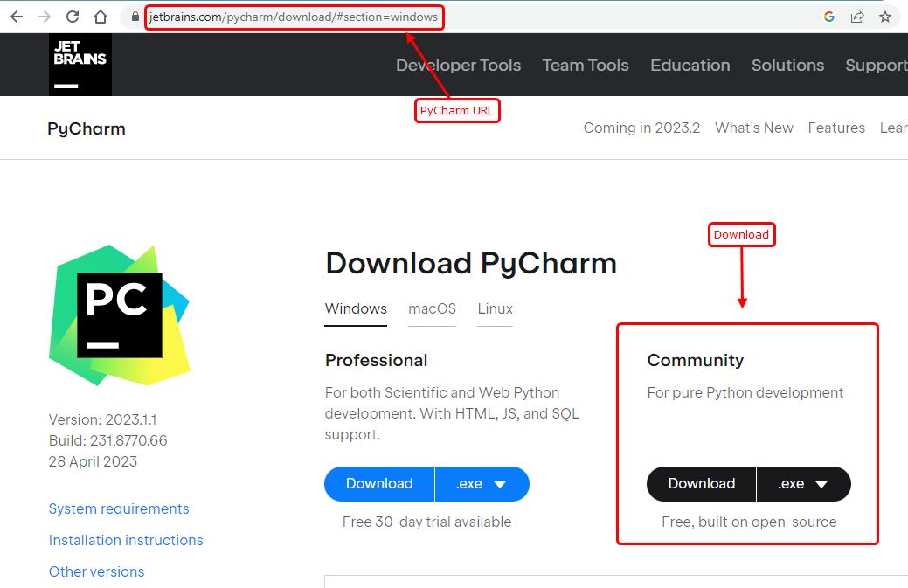Click 'Free, built on open-source' text
Viewport: 908px width, 588px height.
749,522
